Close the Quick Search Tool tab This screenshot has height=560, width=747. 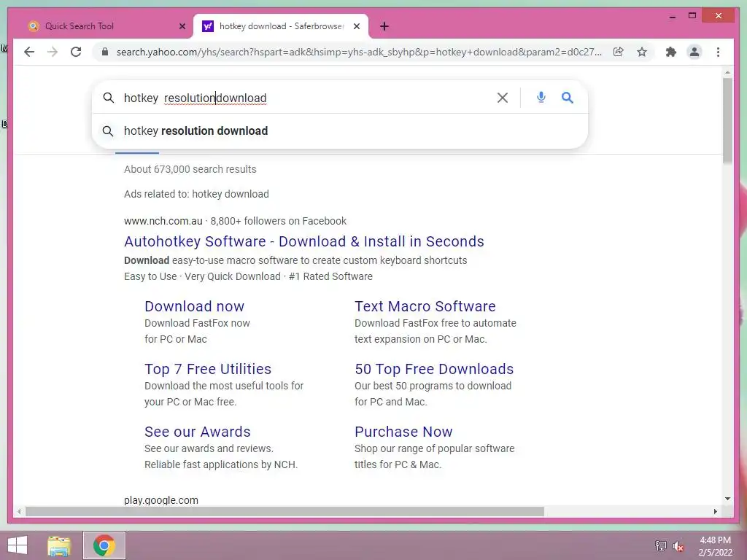(182, 26)
